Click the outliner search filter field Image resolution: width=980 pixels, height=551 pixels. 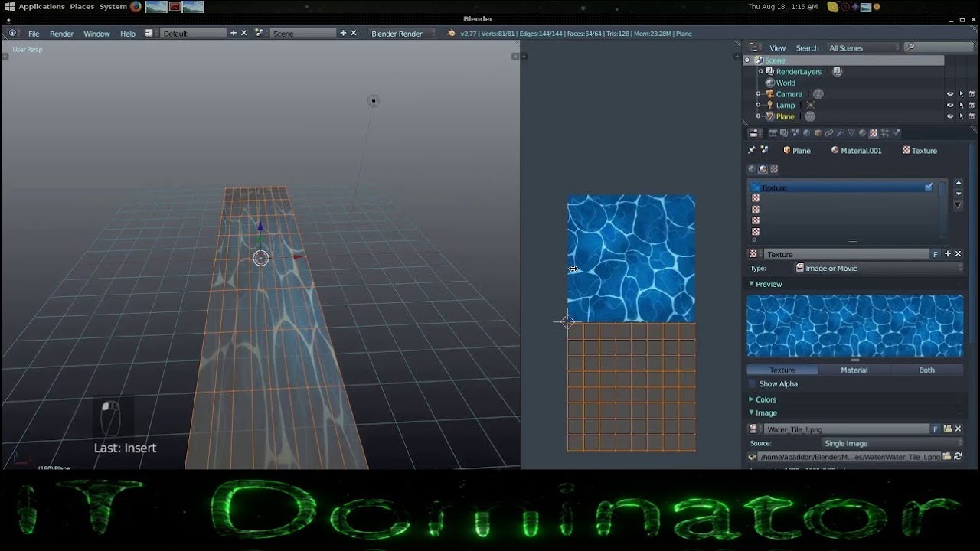coord(939,47)
